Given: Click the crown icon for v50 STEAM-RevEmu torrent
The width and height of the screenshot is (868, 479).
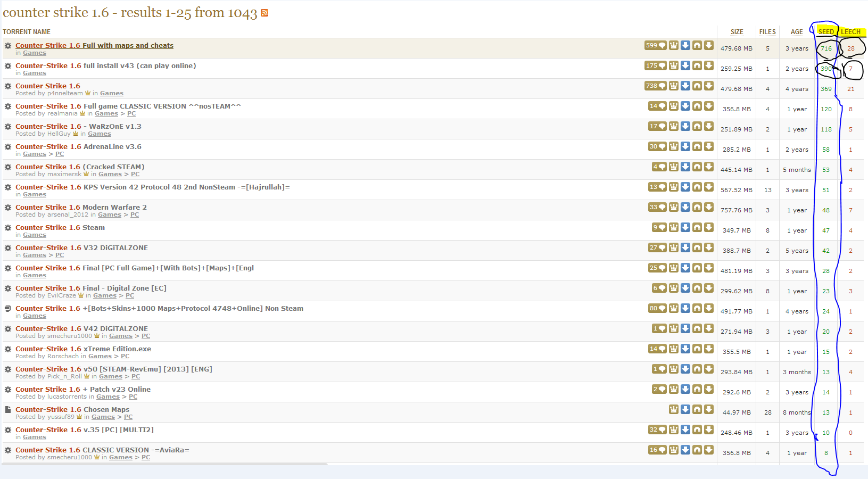Looking at the screenshot, I should tap(674, 369).
